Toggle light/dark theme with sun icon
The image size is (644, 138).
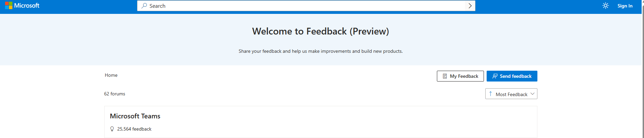point(605,6)
